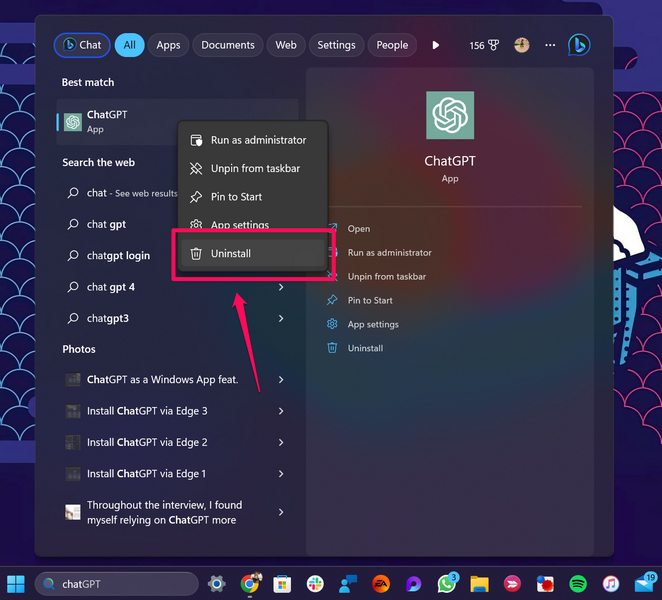Viewport: 662px width, 600px height.
Task: Open the Bing chat icon at top right
Action: click(579, 45)
